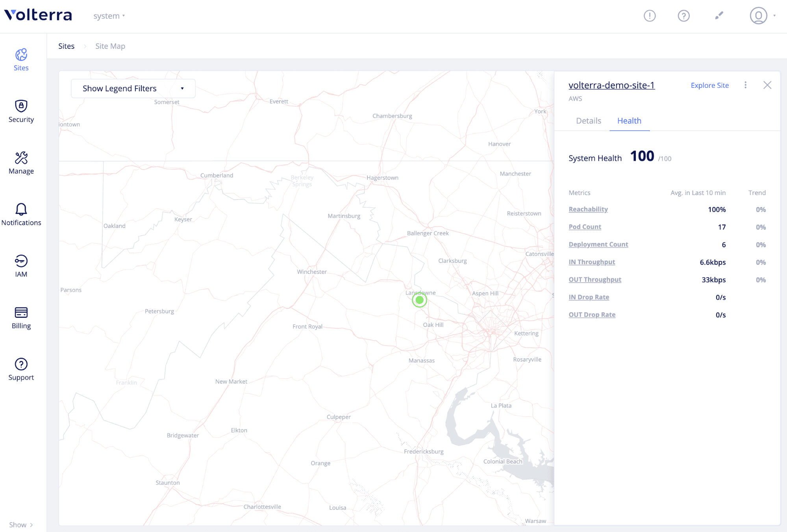Click the Winchester label on the map
787x532 pixels.
(311, 272)
